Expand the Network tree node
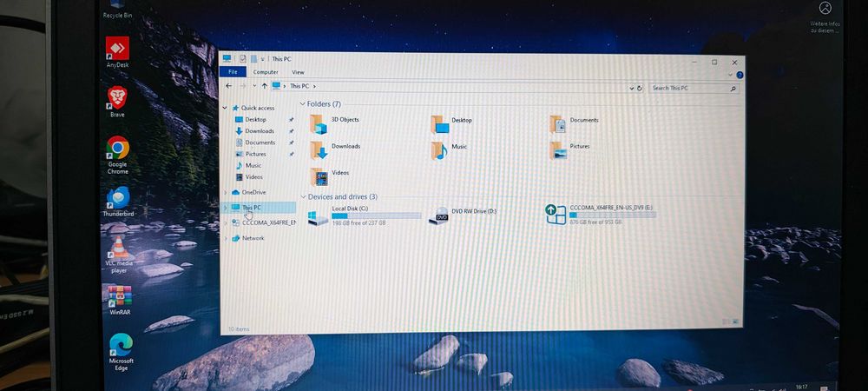 [225, 238]
